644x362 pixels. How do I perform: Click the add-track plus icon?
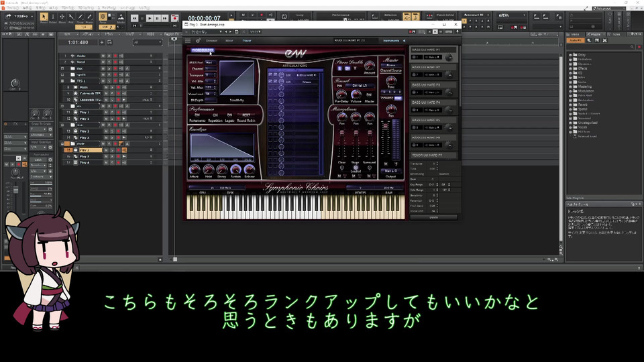tap(102, 42)
